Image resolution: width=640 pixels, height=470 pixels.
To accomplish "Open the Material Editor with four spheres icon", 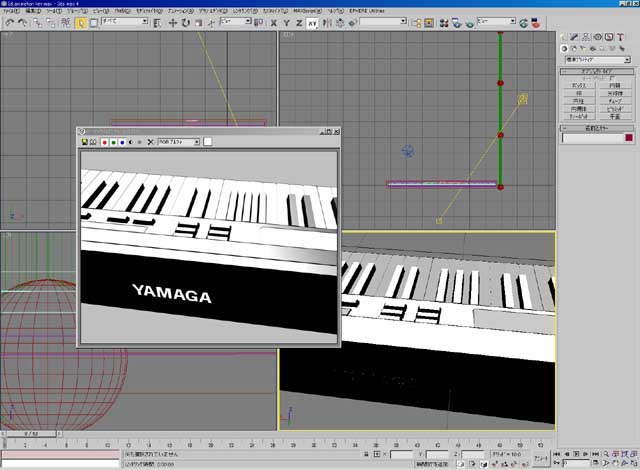I will coord(444,23).
